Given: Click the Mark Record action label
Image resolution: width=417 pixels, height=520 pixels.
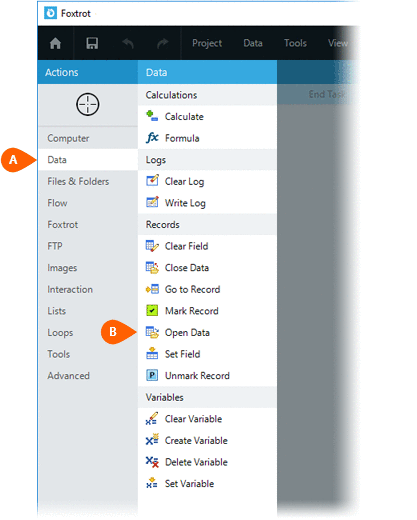Looking at the screenshot, I should click(x=192, y=311).
